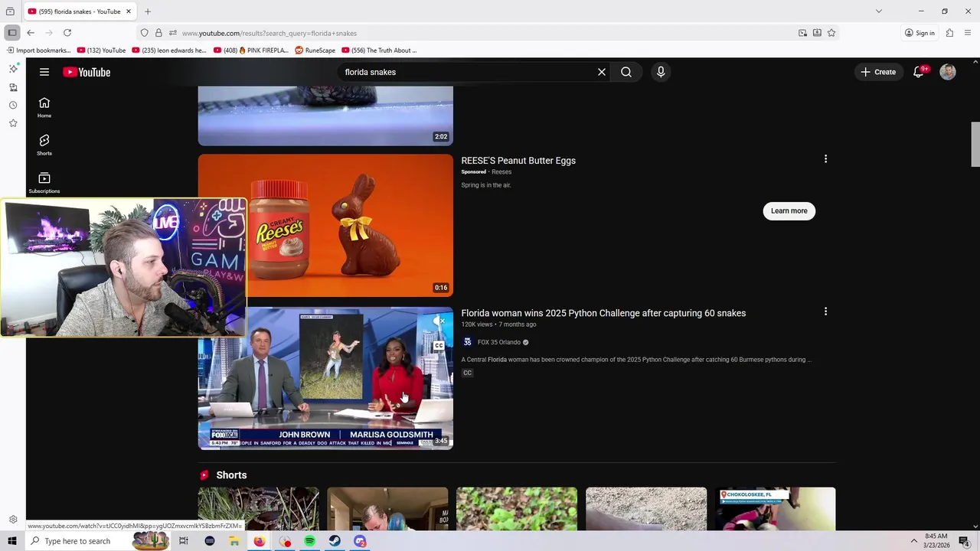List all tabs with the chevron
Image resolution: width=980 pixels, height=551 pixels.
[879, 11]
